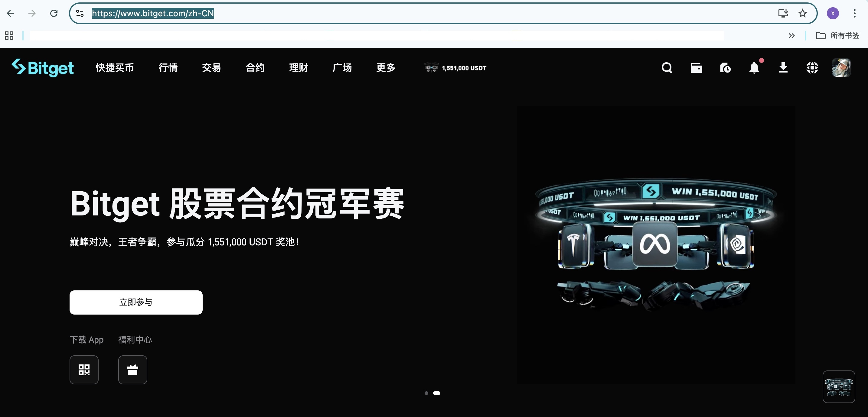Open the profile avatar menu
868x417 pixels.
coord(841,68)
